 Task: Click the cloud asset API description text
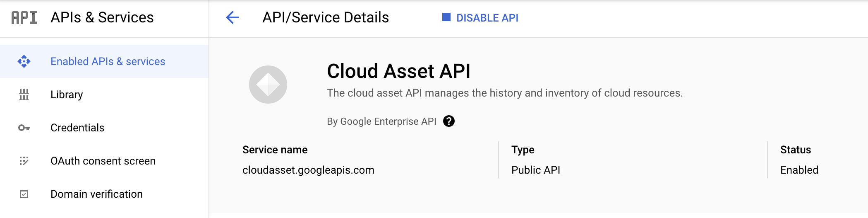click(505, 93)
